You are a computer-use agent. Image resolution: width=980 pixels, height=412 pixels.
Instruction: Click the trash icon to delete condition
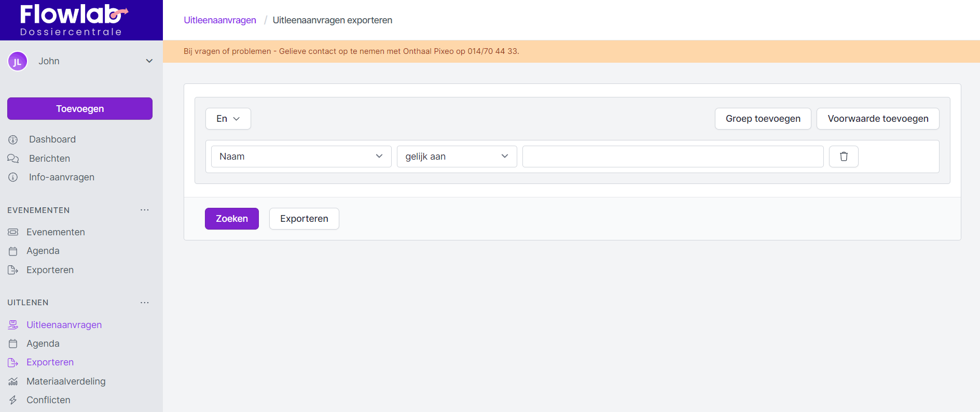pos(844,157)
